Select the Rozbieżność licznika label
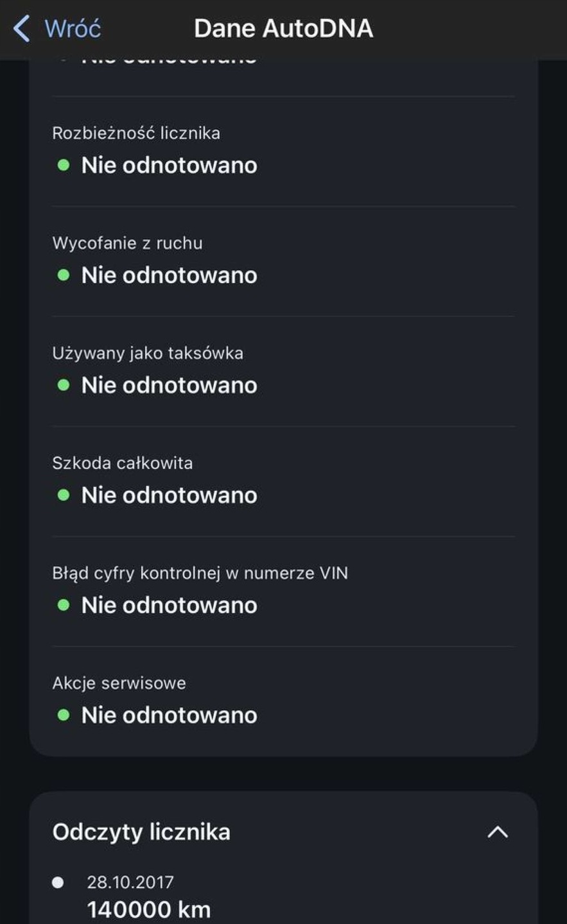 coord(136,133)
